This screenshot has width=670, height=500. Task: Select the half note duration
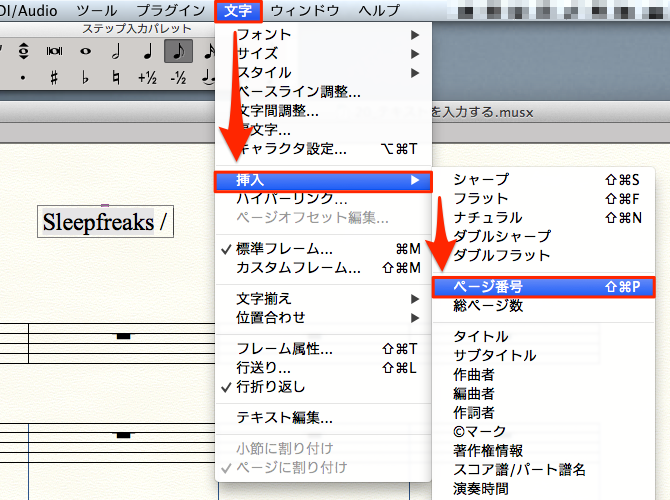tap(116, 51)
